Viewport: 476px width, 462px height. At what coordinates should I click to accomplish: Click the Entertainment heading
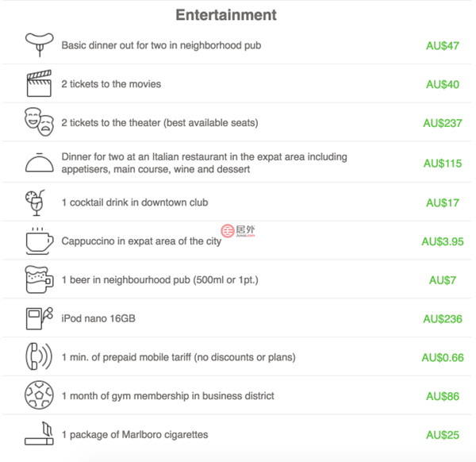pyautogui.click(x=226, y=15)
